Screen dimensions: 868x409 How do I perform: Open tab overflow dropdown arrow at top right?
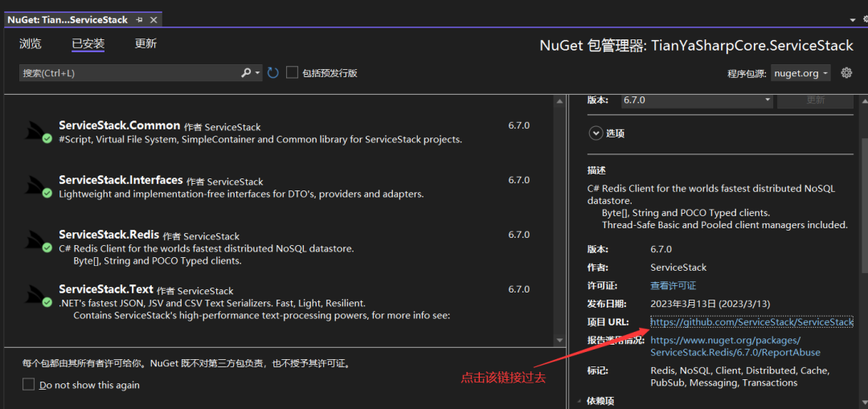[x=853, y=20]
